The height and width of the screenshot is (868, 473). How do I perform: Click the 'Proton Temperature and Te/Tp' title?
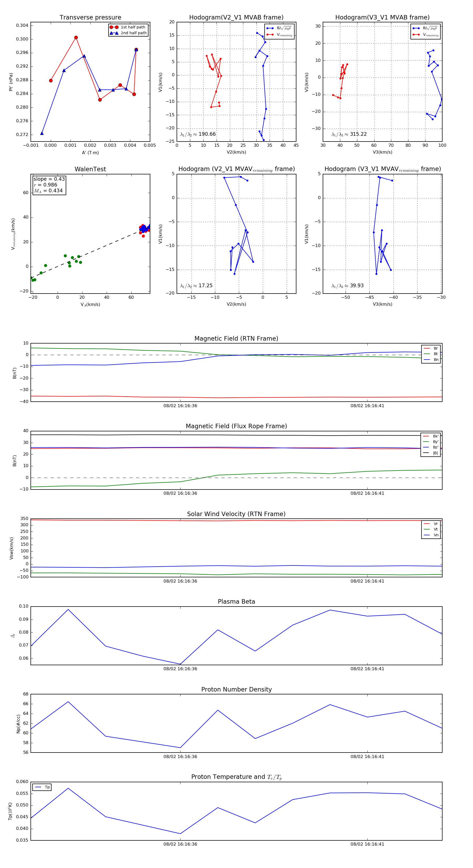236,777
